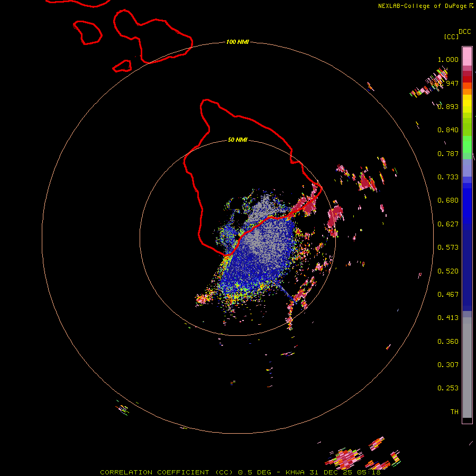Pick the orange swatch on the colorbar
Viewport: 476px width, 476px height.
[x=467, y=91]
